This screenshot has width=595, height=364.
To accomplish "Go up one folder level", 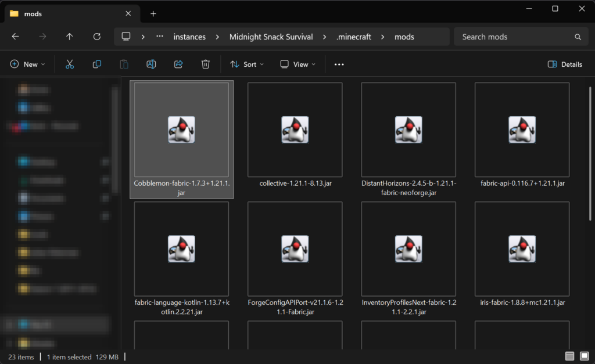I will pyautogui.click(x=70, y=37).
